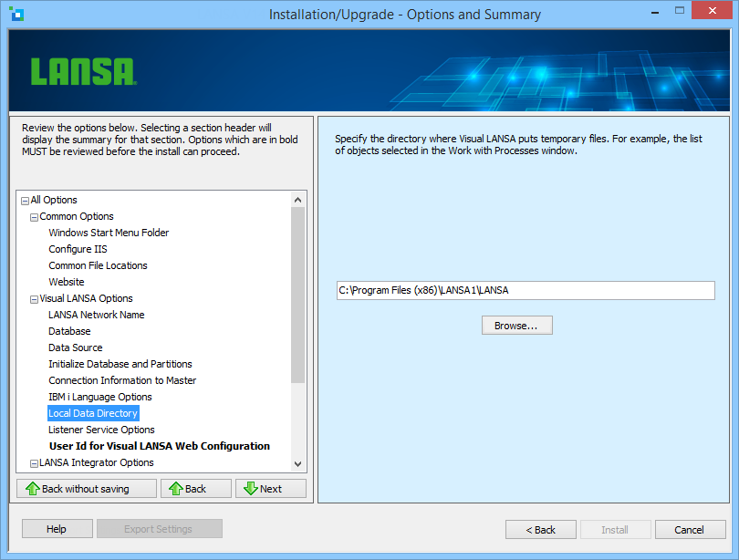Click the tree scrollbar down arrow
The width and height of the screenshot is (739, 560).
pyautogui.click(x=297, y=464)
